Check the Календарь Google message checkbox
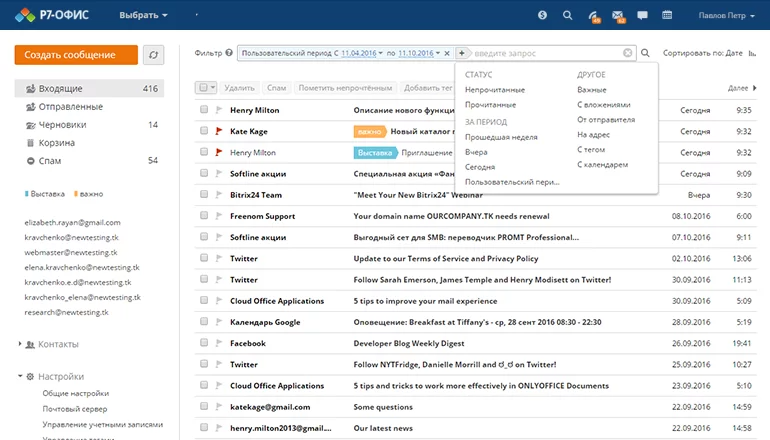 (204, 321)
